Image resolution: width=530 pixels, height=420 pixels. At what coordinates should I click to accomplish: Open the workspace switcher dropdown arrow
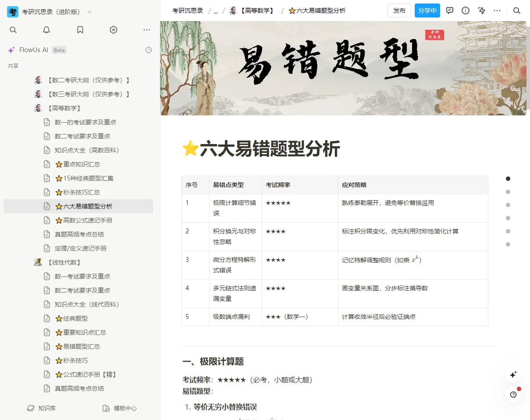coord(89,12)
